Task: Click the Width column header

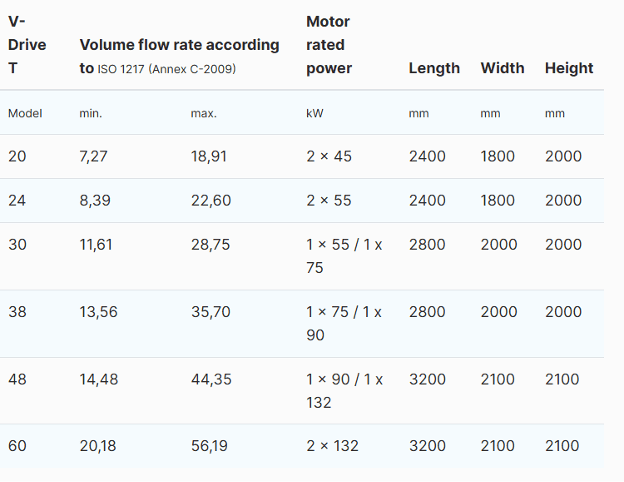Action: click(502, 68)
